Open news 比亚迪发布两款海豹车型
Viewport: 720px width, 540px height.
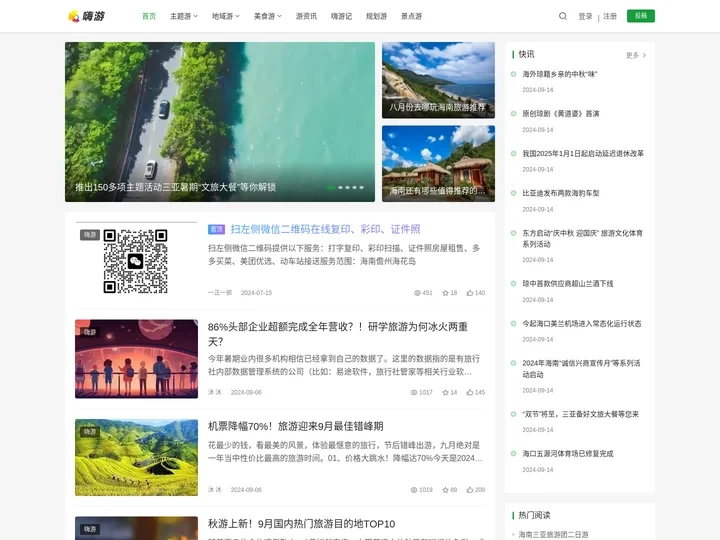(x=561, y=193)
